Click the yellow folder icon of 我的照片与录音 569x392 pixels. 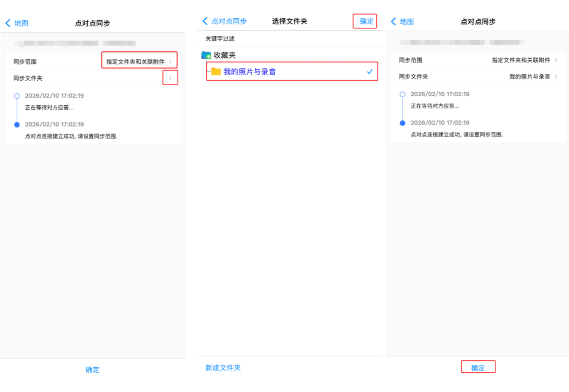[x=216, y=72]
